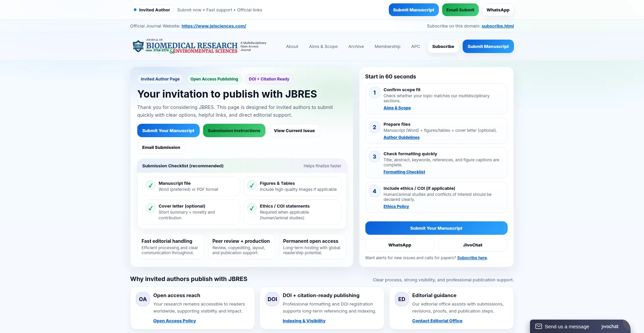Choose Email Submission
Image resolution: width=644 pixels, height=333 pixels.
[161, 147]
